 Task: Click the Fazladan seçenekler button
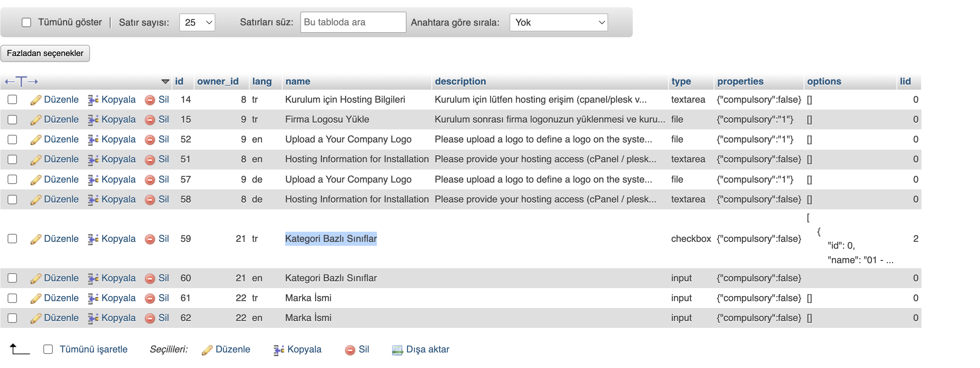45,53
